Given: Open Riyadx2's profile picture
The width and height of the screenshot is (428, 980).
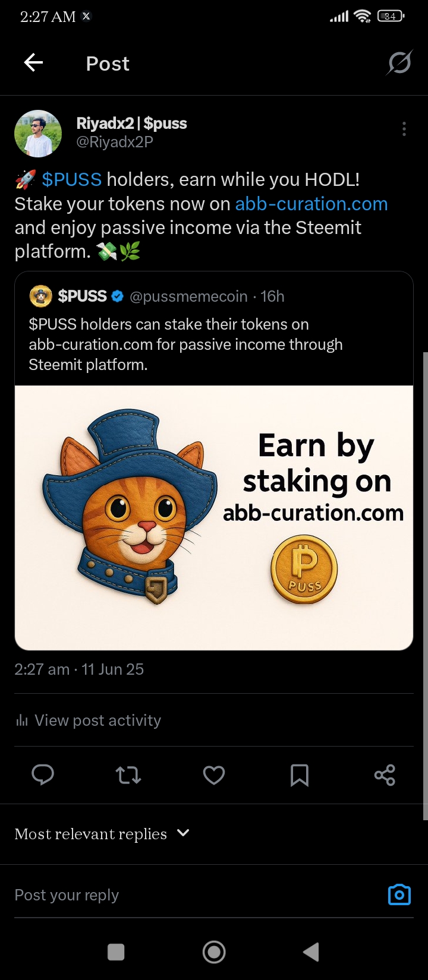Looking at the screenshot, I should pos(38,133).
